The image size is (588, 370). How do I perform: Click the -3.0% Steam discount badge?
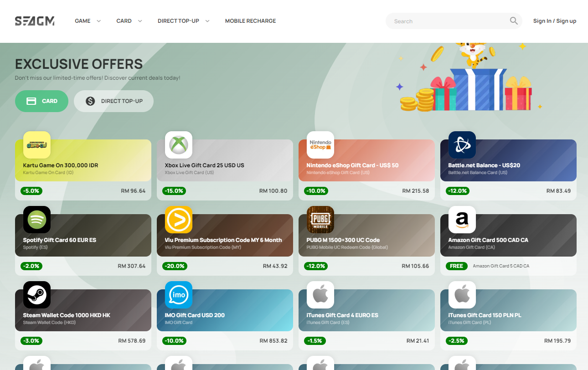pos(31,341)
